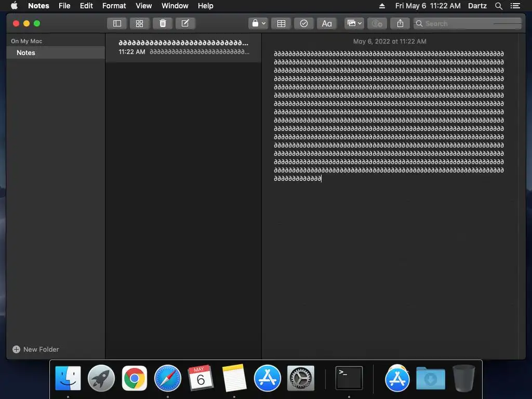
Task: Place the cursor in the note body text
Action: [x=389, y=116]
